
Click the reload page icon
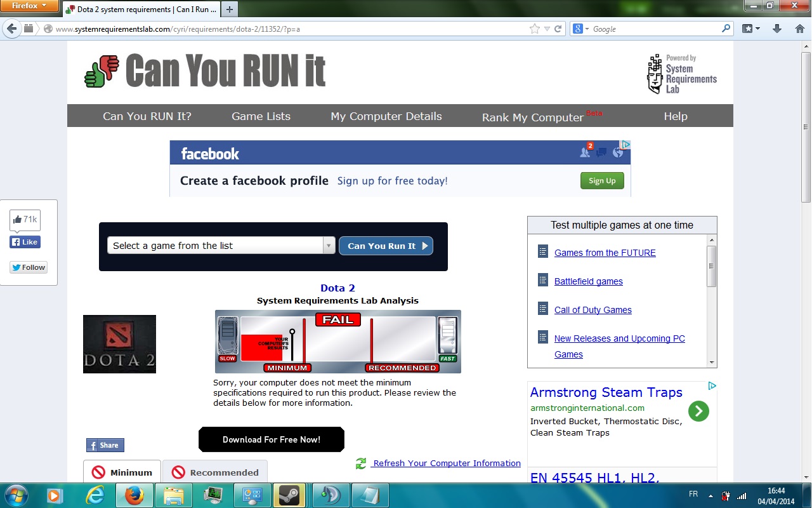click(x=558, y=29)
